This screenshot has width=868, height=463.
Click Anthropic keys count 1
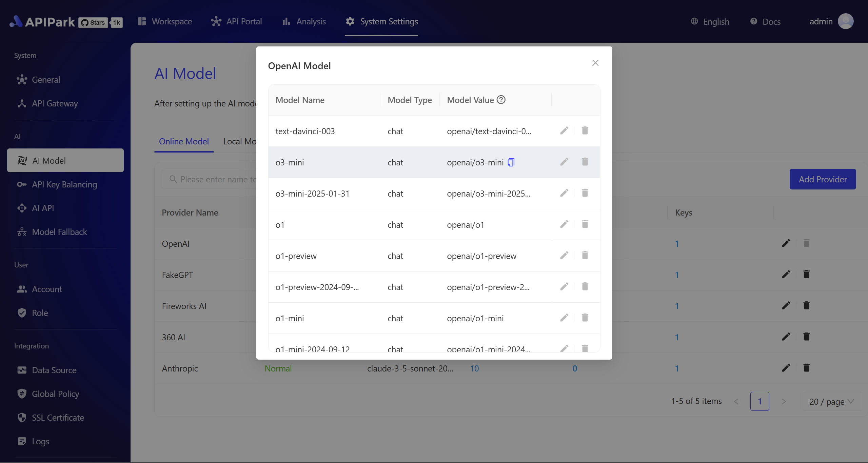pyautogui.click(x=677, y=368)
